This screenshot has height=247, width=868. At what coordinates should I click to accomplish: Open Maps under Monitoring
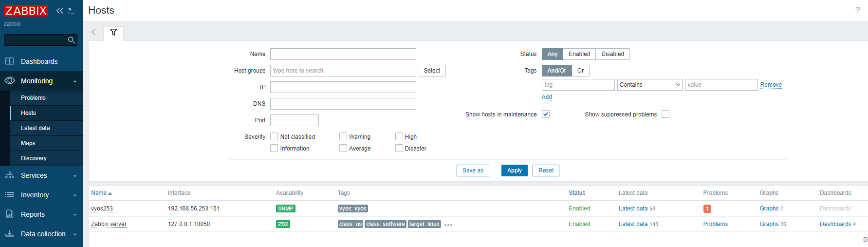coord(46,143)
